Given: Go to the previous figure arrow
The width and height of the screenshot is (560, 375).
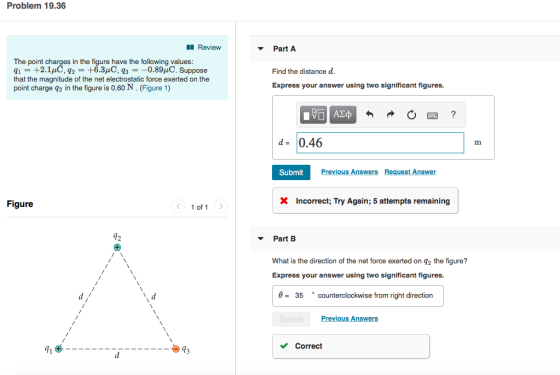Looking at the screenshot, I should tap(178, 206).
